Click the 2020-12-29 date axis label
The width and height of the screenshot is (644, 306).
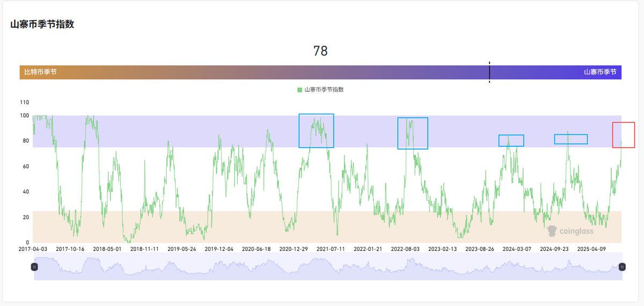(x=294, y=249)
